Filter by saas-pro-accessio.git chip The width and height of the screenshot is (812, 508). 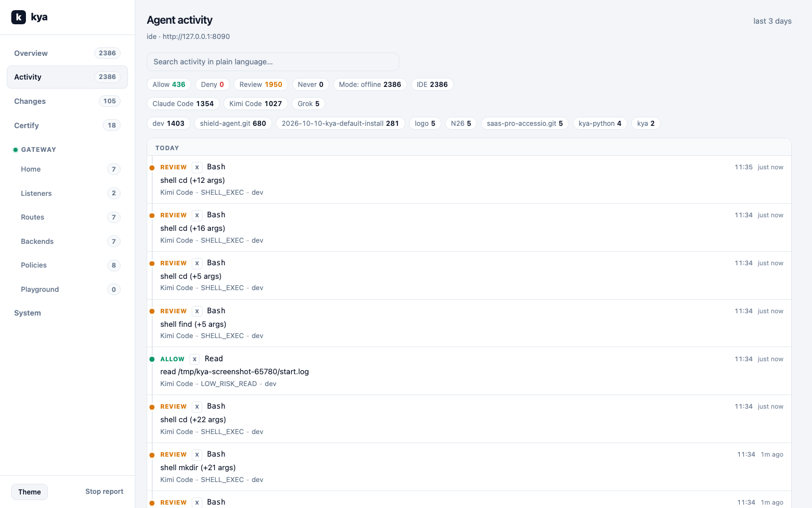(525, 124)
